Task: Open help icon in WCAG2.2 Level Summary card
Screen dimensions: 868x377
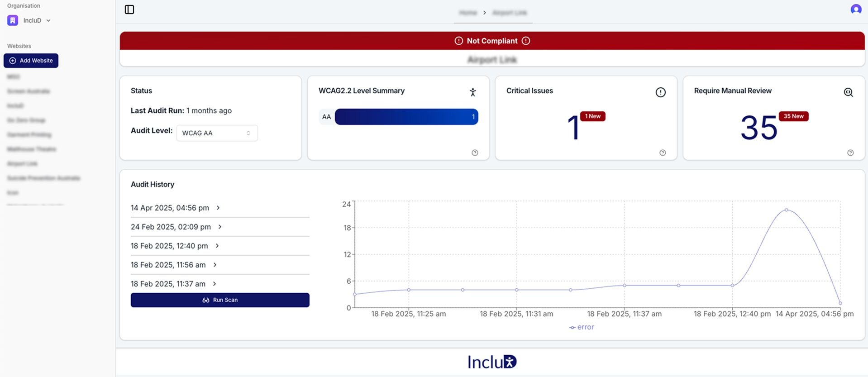Action: tap(475, 153)
